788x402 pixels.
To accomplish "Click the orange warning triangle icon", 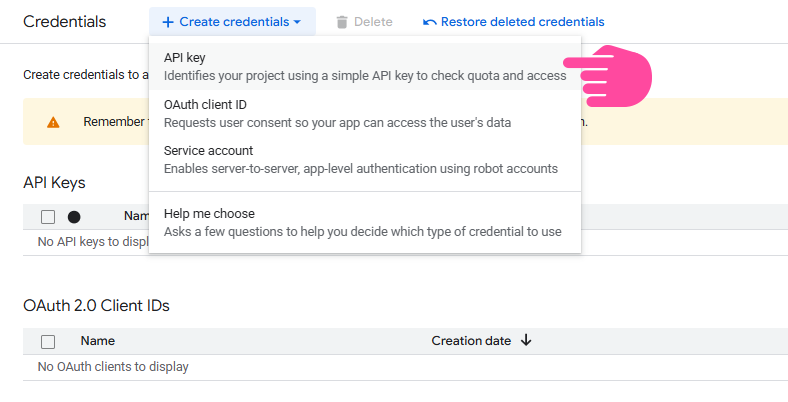I will tap(53, 122).
